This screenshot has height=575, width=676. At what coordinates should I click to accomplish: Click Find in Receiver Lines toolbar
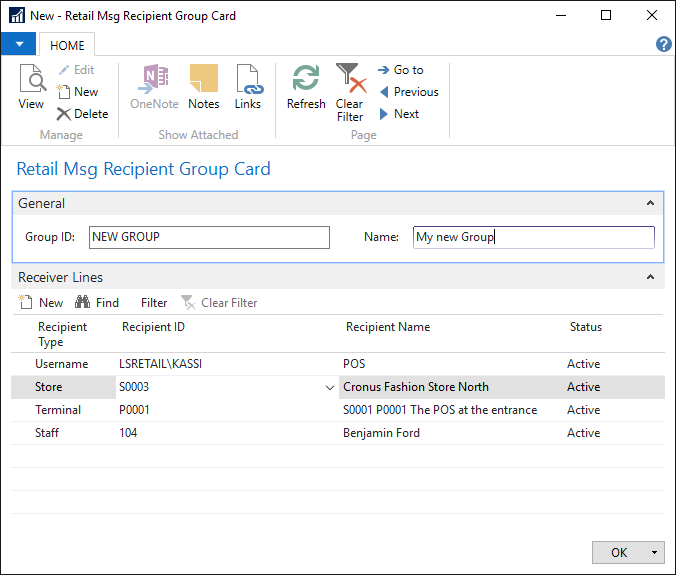[x=97, y=303]
